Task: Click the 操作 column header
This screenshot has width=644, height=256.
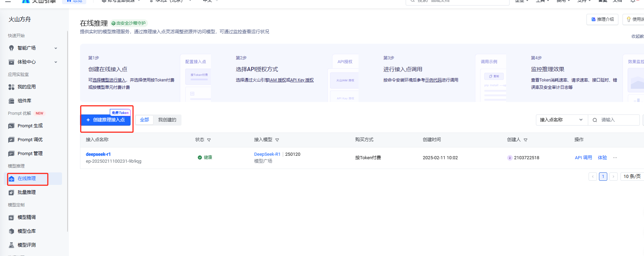Action: [579, 140]
